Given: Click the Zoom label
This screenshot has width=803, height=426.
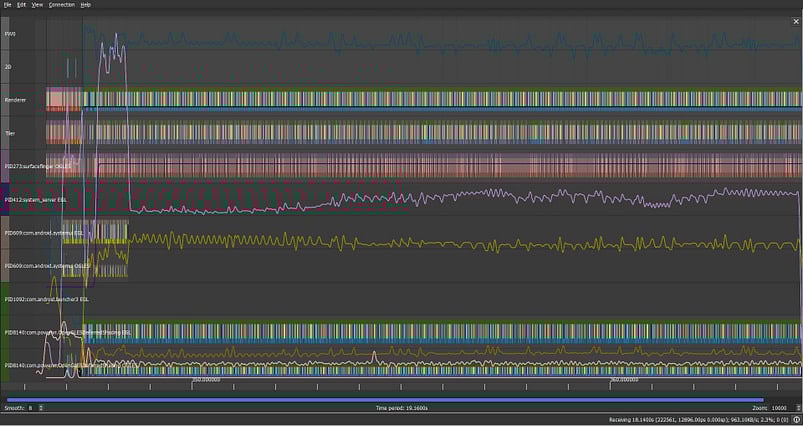Looking at the screenshot, I should click(760, 408).
